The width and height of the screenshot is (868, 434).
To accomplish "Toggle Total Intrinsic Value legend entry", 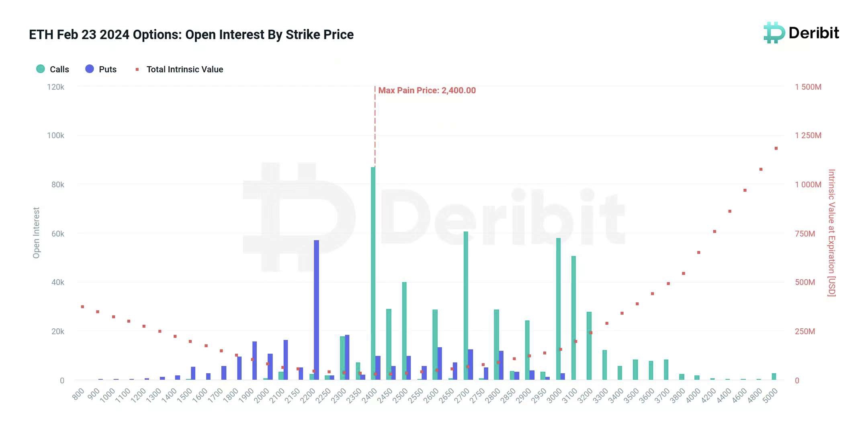I will click(179, 69).
